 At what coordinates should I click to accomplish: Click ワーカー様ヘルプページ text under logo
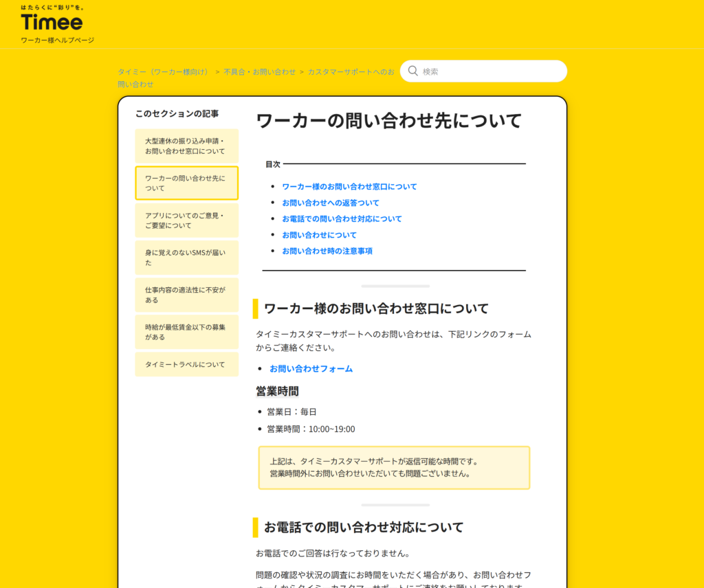57,41
